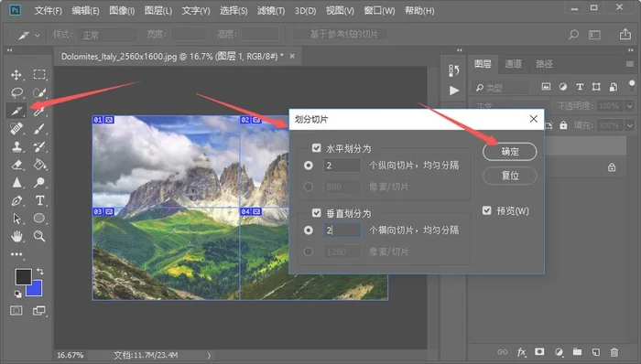Open the 类型 layer filter dropdown
This screenshot has width=641, height=364.
pos(501,87)
